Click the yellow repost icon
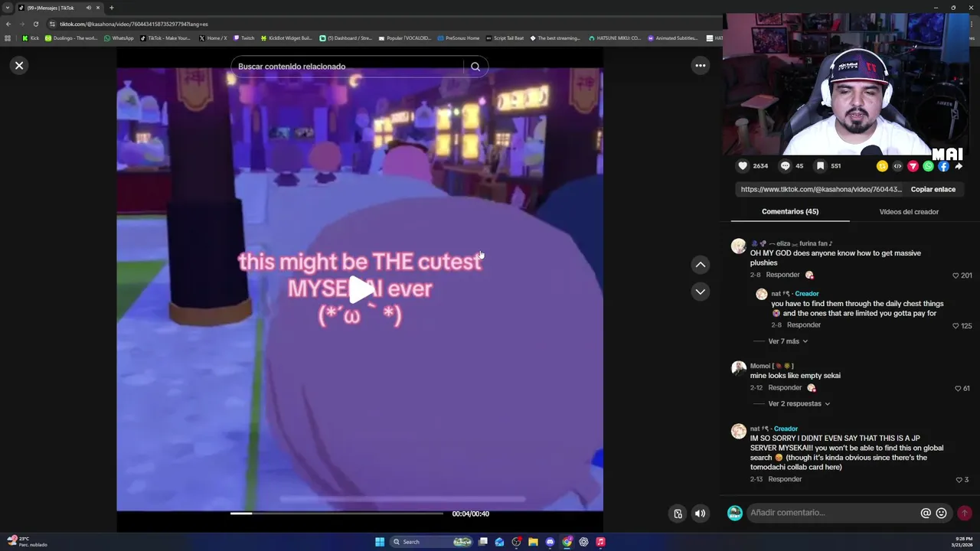Screen dimensions: 980x551 pos(882,166)
